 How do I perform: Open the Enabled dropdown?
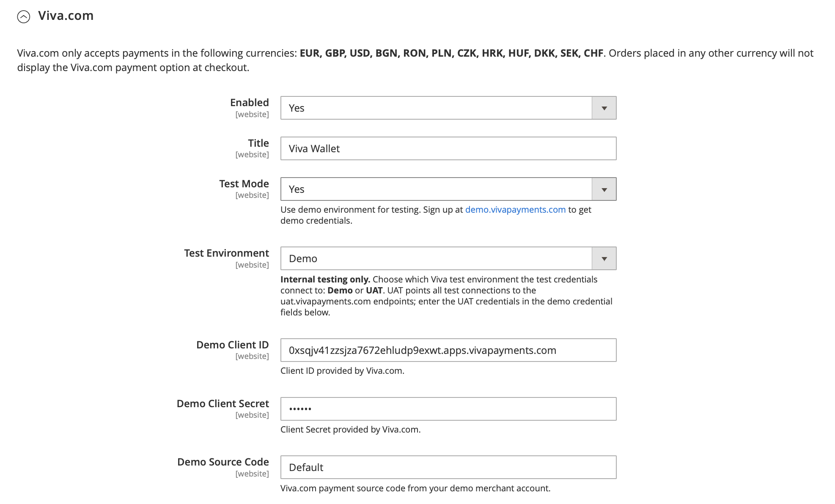tap(448, 108)
